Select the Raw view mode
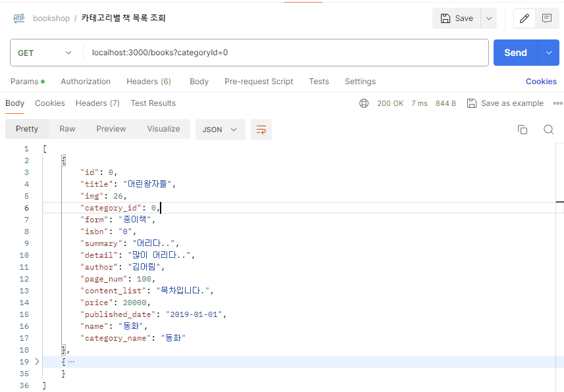The width and height of the screenshot is (564, 392). click(x=67, y=129)
